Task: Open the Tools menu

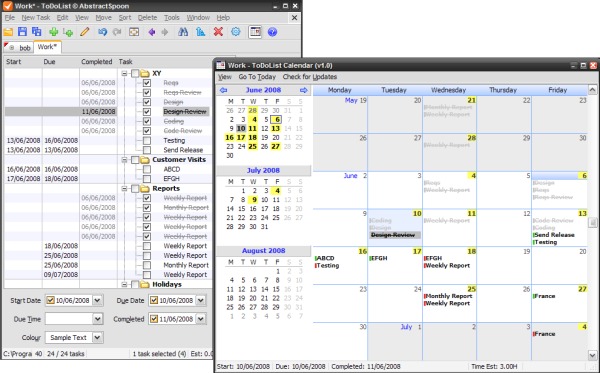Action: point(172,18)
